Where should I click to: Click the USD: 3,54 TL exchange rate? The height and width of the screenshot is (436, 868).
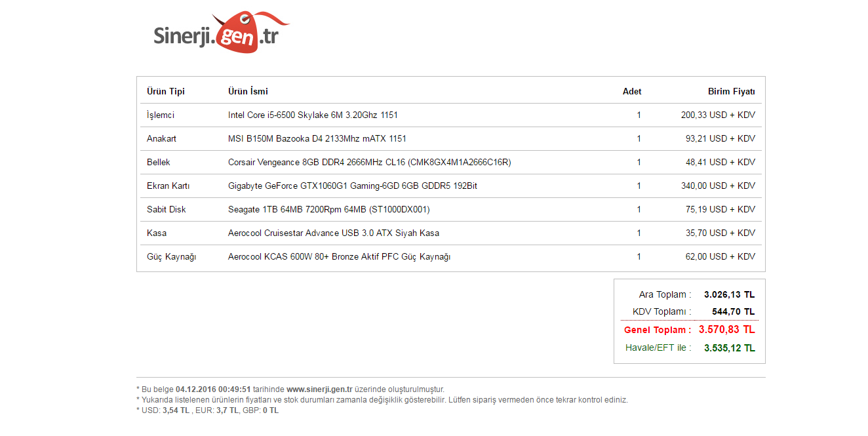tap(165, 410)
